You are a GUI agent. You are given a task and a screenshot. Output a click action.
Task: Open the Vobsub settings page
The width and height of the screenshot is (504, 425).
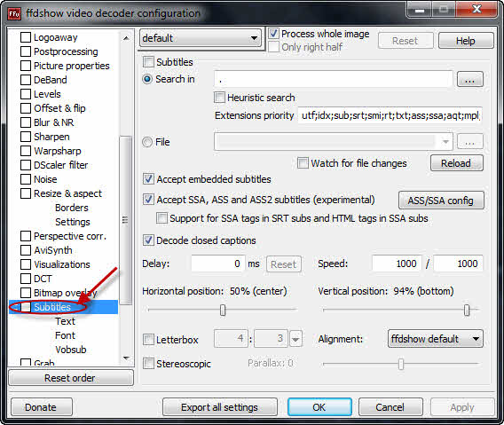pyautogui.click(x=71, y=350)
